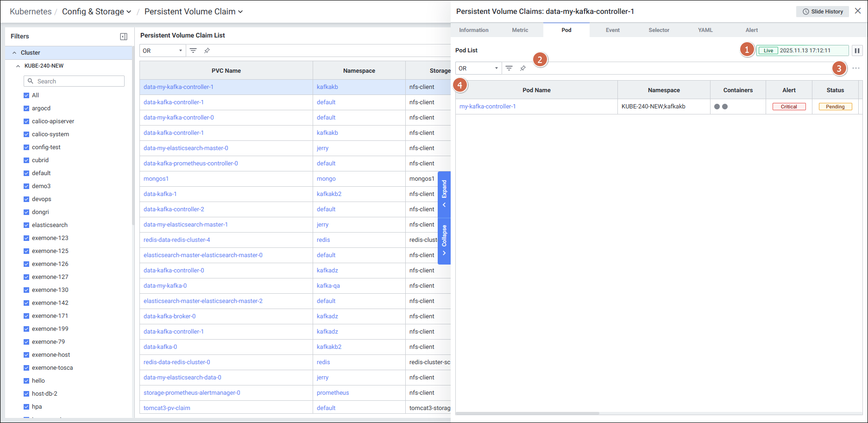Collapse the Filters panel sidebar icon

click(124, 37)
